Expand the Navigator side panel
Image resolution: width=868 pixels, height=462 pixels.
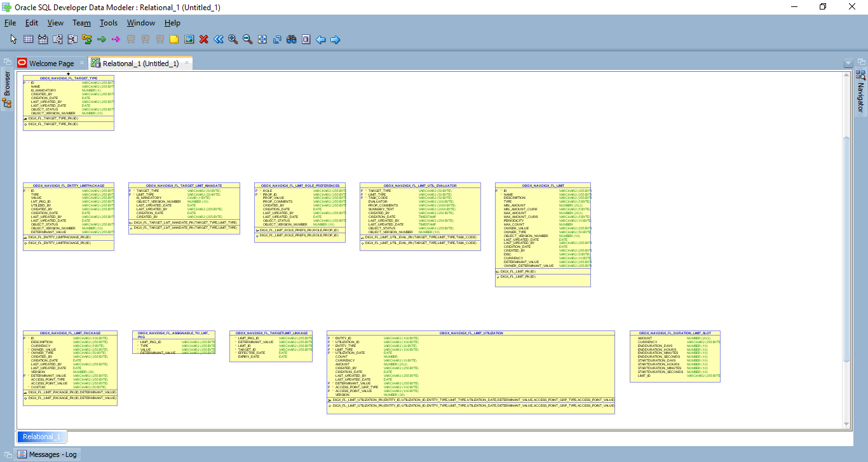[x=861, y=97]
